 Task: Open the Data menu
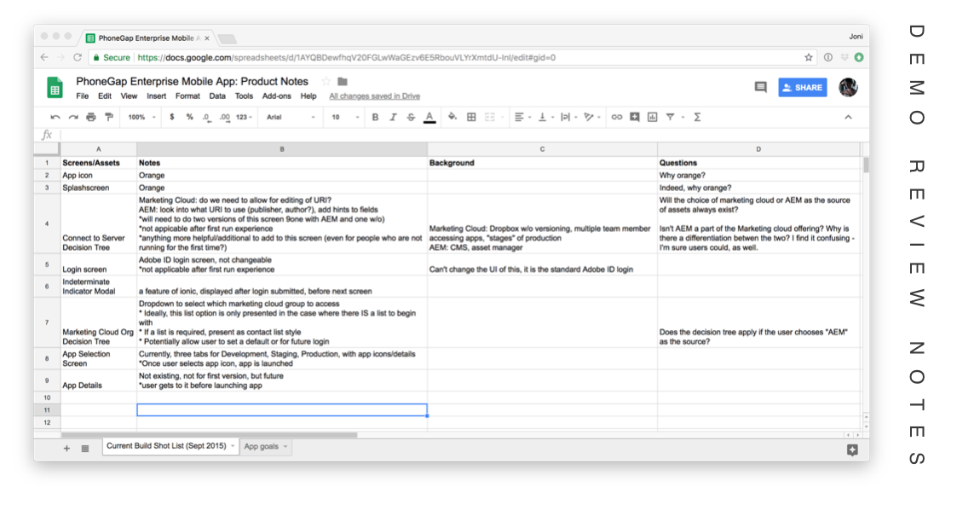(217, 96)
